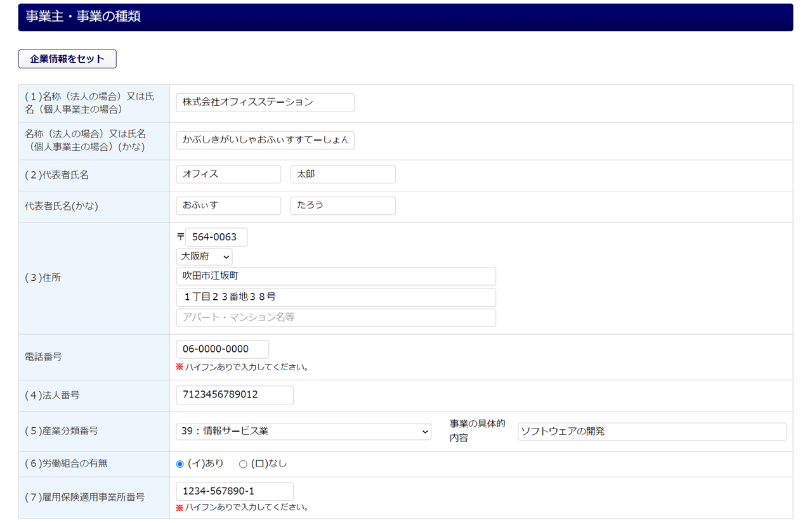Edit the postal code field 564-0063
The width and height of the screenshot is (812, 523).
[216, 237]
